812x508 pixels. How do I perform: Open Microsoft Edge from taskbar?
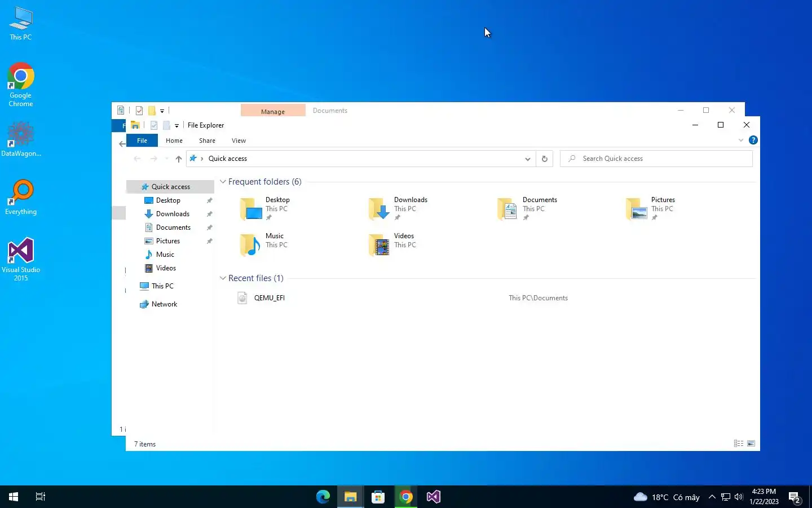tap(323, 497)
